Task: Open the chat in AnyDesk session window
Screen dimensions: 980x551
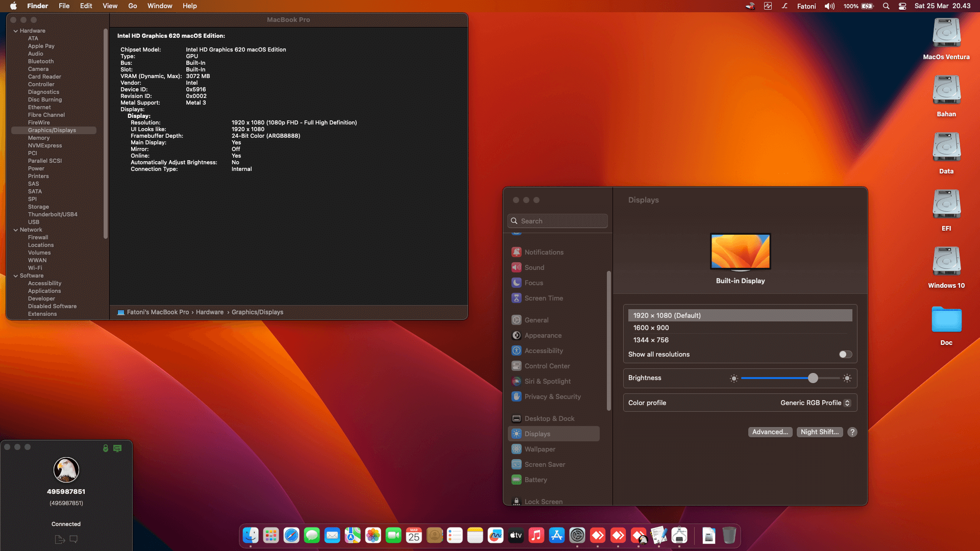Action: click(74, 539)
